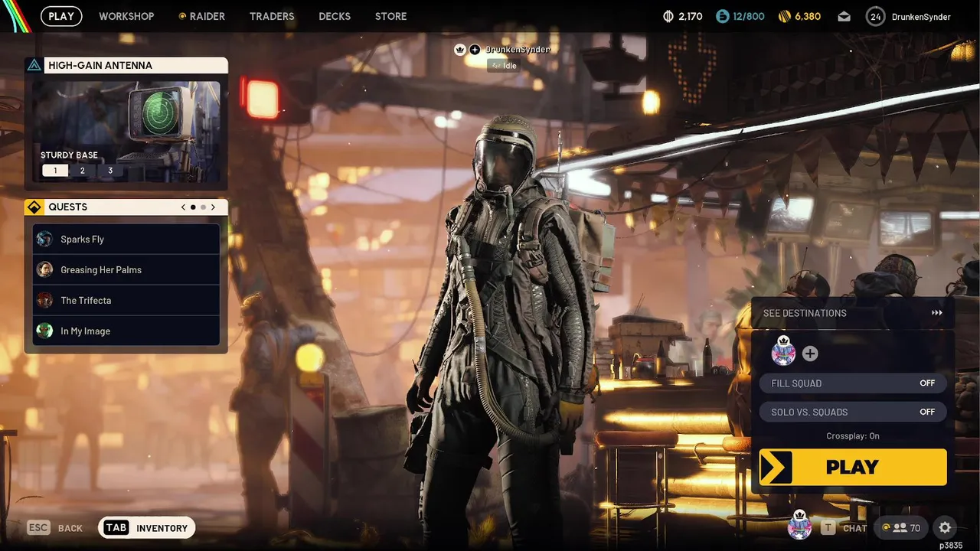
Task: Click the Crossplay: On label
Action: 853,436
